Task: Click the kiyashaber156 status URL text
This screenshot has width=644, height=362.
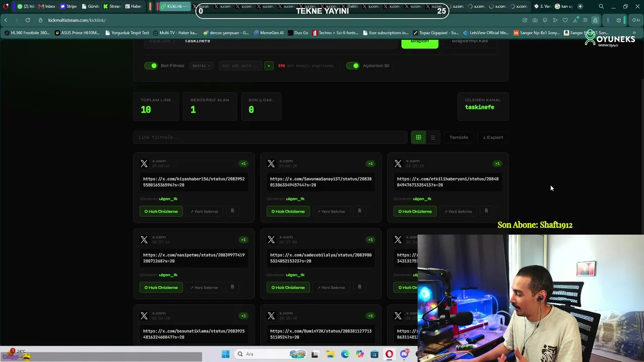Action: click(x=194, y=182)
